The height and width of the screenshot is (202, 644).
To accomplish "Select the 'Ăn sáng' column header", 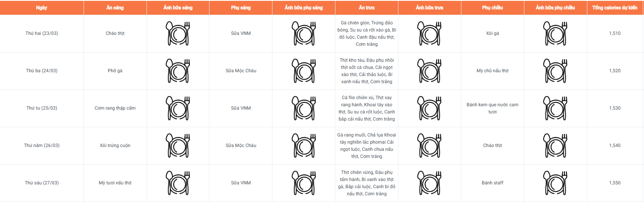I will click(x=115, y=8).
